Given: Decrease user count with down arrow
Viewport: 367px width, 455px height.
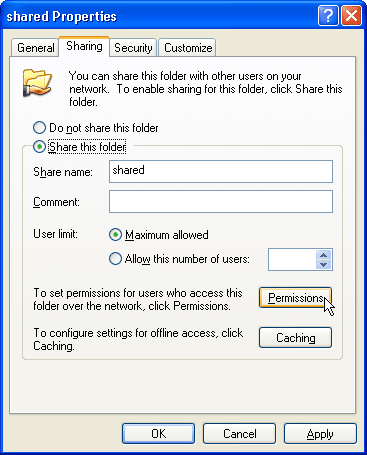Looking at the screenshot, I should pyautogui.click(x=323, y=265).
